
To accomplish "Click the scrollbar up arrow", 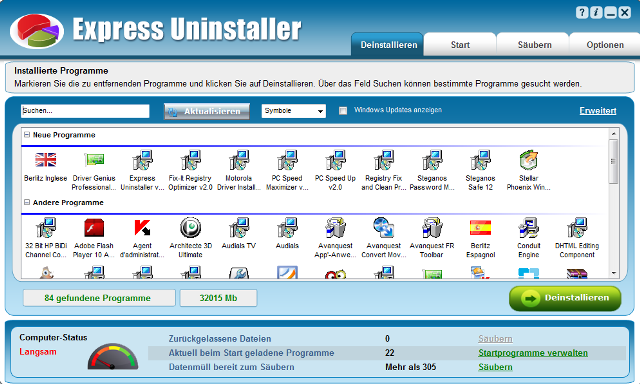I will [x=613, y=133].
